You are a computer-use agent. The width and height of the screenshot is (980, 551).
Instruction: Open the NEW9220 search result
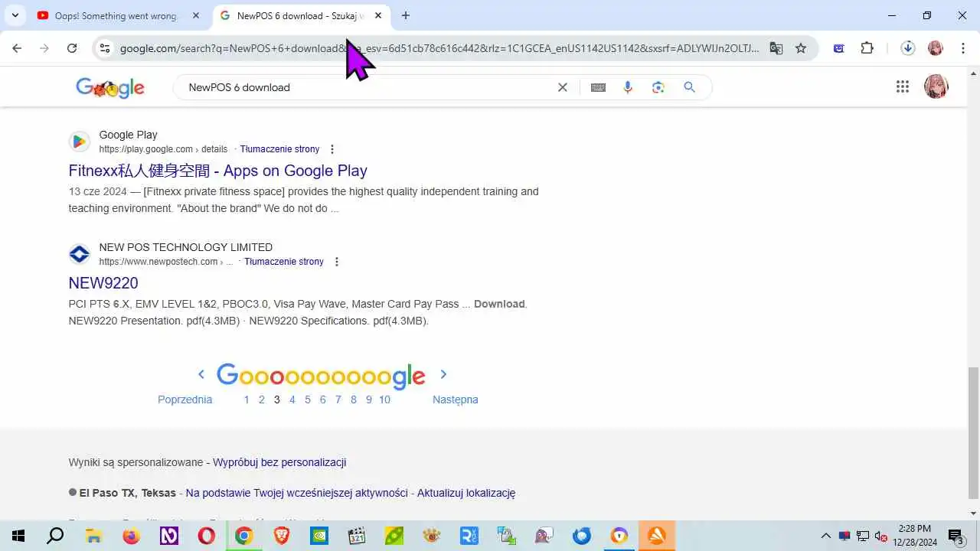click(103, 283)
